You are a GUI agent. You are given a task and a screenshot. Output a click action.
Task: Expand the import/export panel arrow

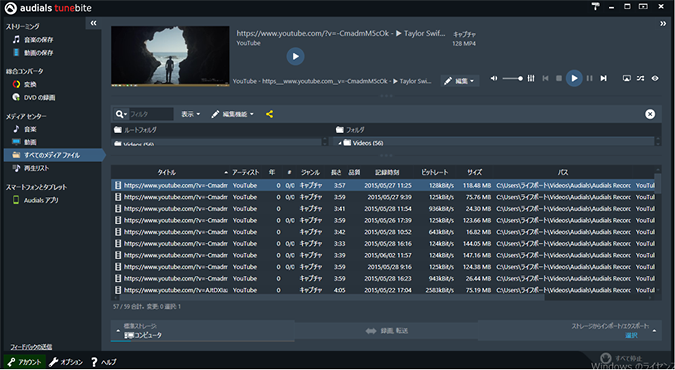point(654,331)
